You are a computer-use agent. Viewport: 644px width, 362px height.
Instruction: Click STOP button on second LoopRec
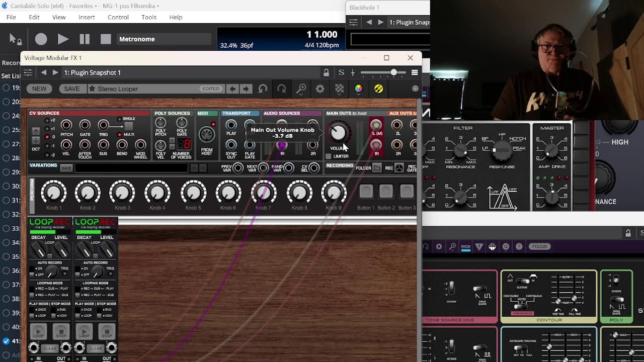click(107, 332)
